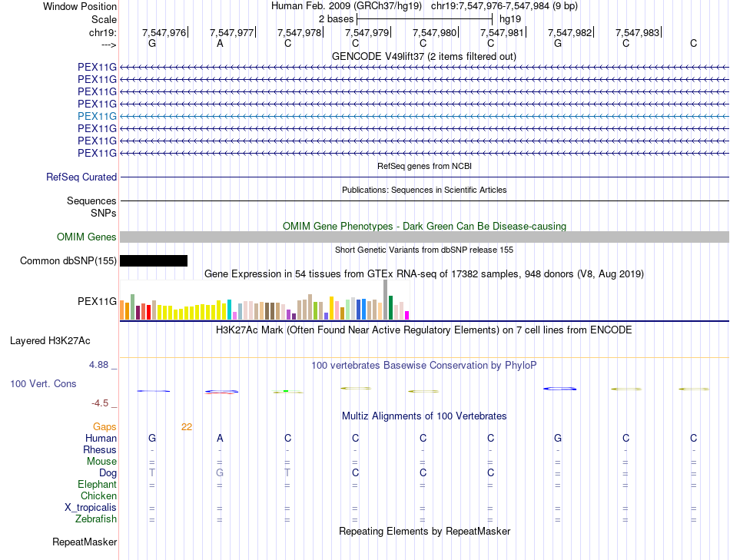Click the PEX11G label beside GTEx bars
The image size is (730, 560).
97,302
